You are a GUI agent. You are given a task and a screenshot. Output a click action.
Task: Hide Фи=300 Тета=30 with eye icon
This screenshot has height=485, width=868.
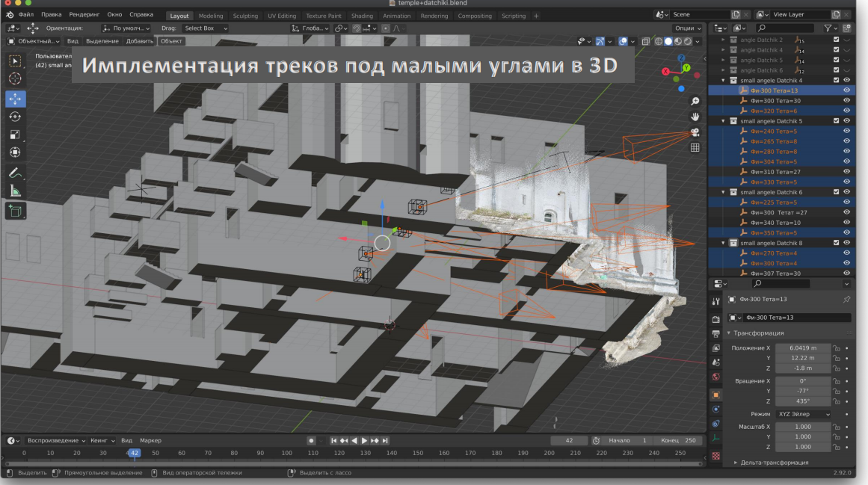point(847,101)
